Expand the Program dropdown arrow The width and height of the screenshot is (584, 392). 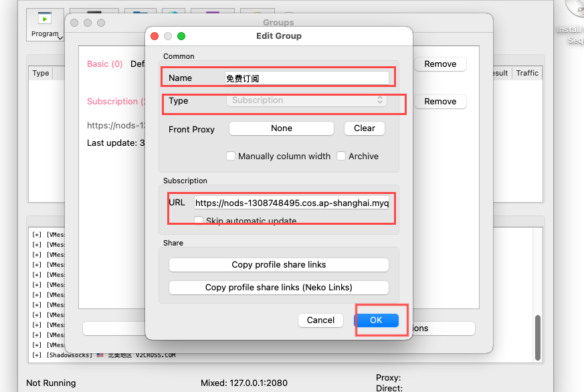pyautogui.click(x=60, y=37)
